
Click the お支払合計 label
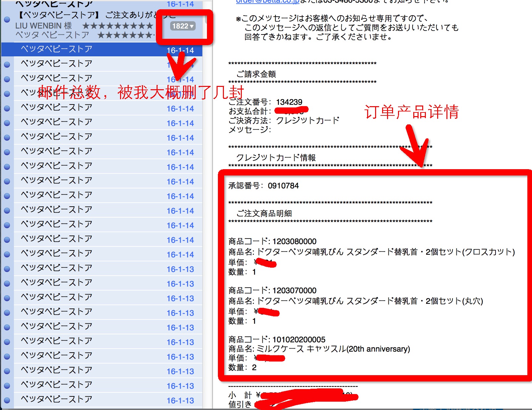[x=250, y=111]
